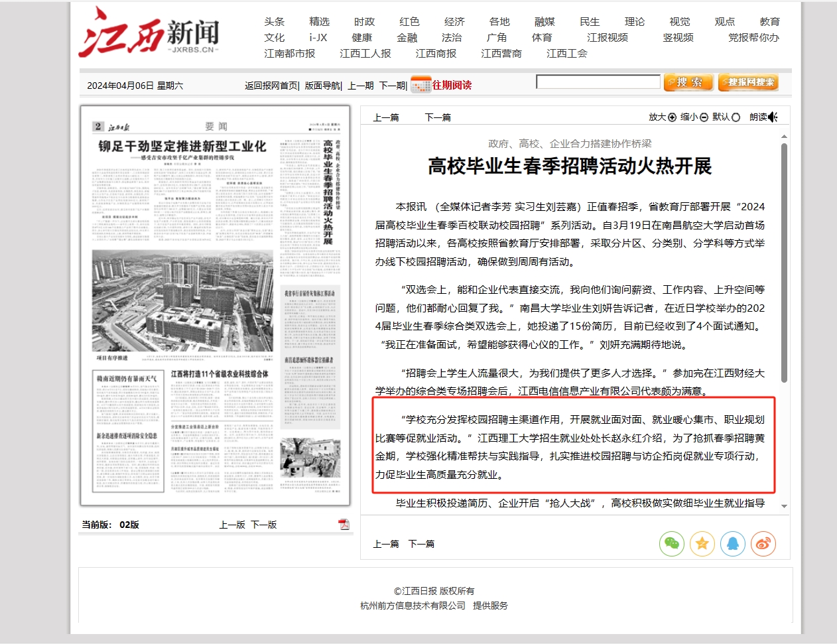Open the 版面导航 page navigation
The image size is (837, 644).
pyautogui.click(x=322, y=86)
